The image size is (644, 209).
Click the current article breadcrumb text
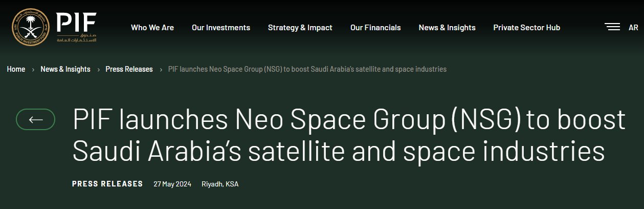click(x=307, y=69)
